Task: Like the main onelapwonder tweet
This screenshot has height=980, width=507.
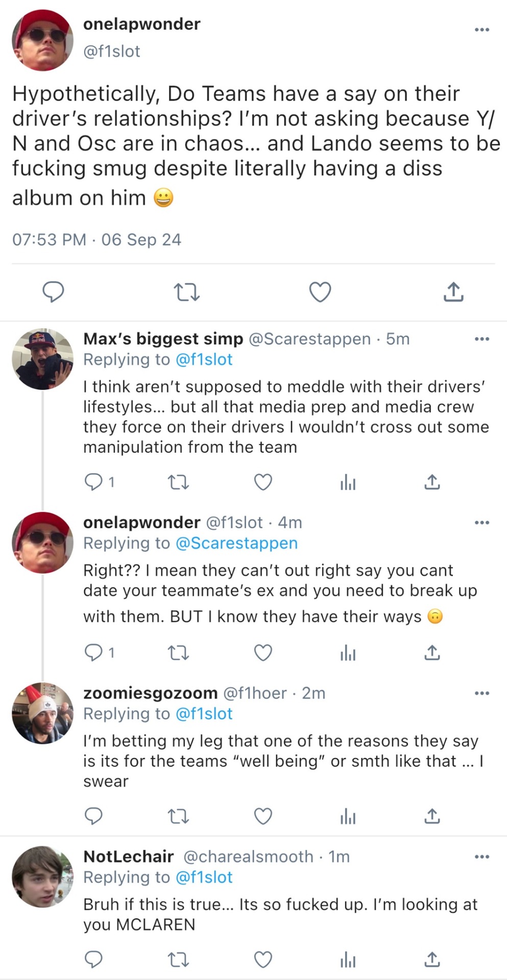Action: 320,292
